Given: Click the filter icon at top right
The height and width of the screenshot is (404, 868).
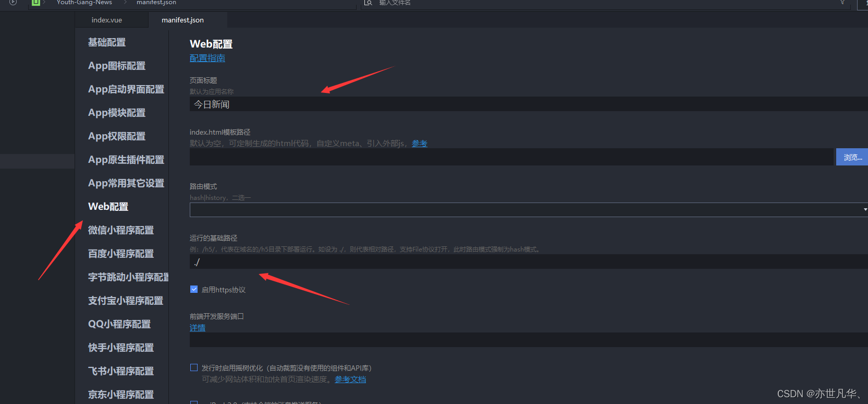Looking at the screenshot, I should [842, 3].
